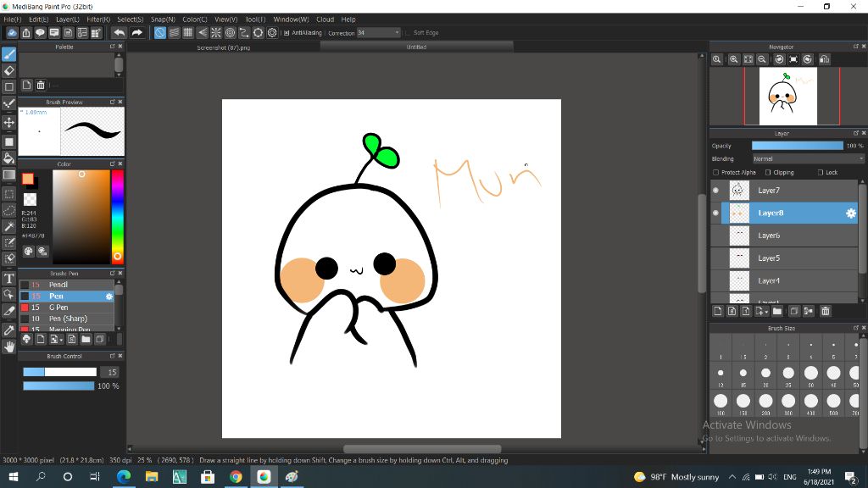Image resolution: width=868 pixels, height=488 pixels.
Task: Hide Layer8 with its visibility dot
Action: (715, 213)
